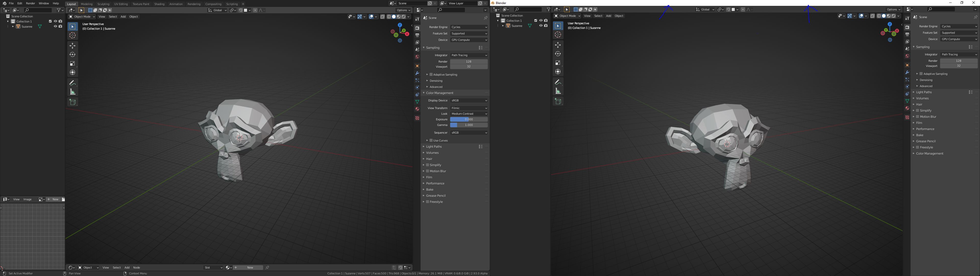Select the Select Box tool in right window
This screenshot has height=276, width=980.
(x=558, y=26)
